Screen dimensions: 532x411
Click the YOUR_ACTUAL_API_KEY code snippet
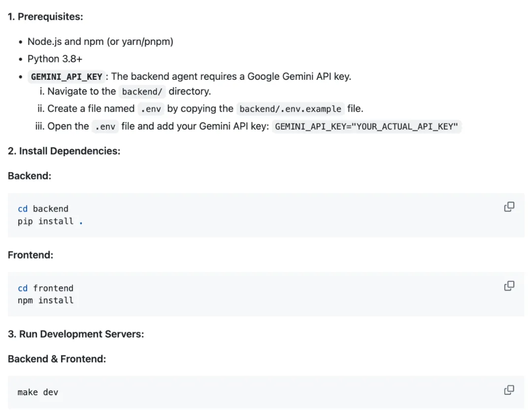tap(366, 127)
